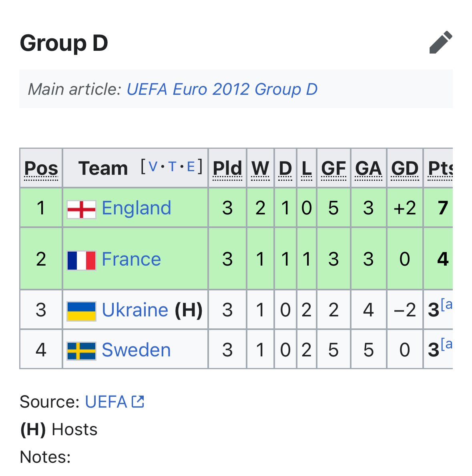Viewport: 472px width, 476px height.
Task: Click the Sweden flag icon
Action: [81, 351]
